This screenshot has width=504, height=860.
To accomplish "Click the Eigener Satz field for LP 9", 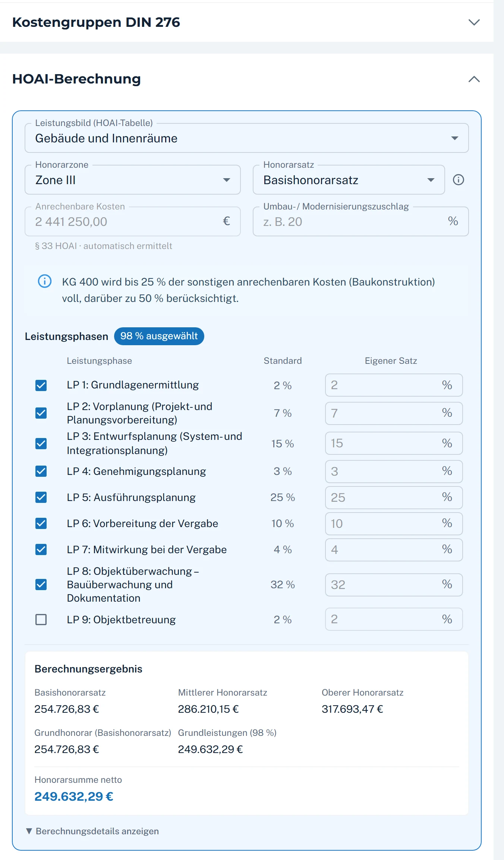I will pos(394,619).
